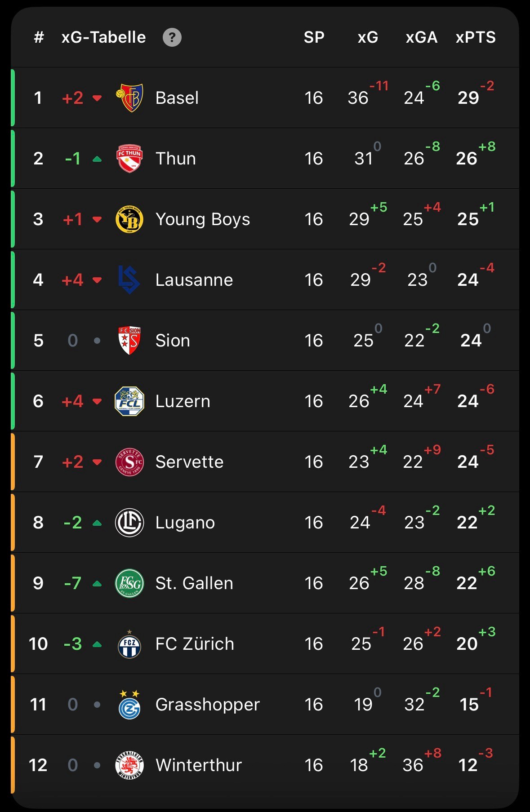530x812 pixels.
Task: Select the Luzern FCL badge
Action: click(130, 401)
